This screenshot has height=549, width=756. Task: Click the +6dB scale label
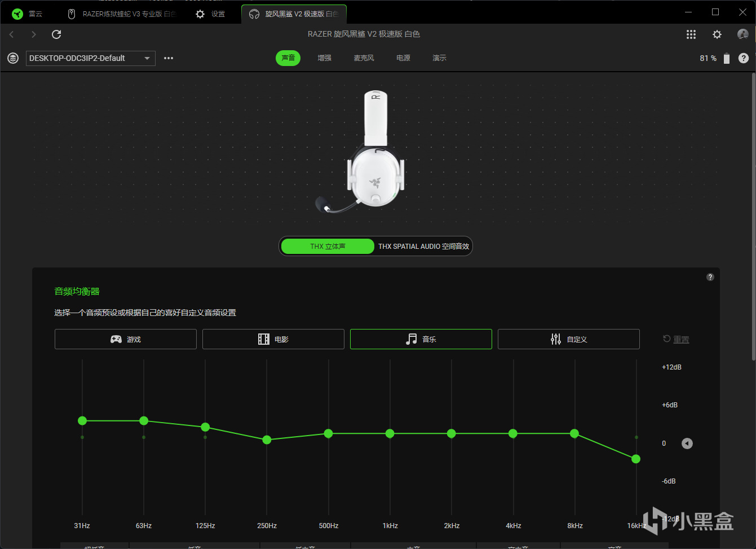(x=670, y=405)
